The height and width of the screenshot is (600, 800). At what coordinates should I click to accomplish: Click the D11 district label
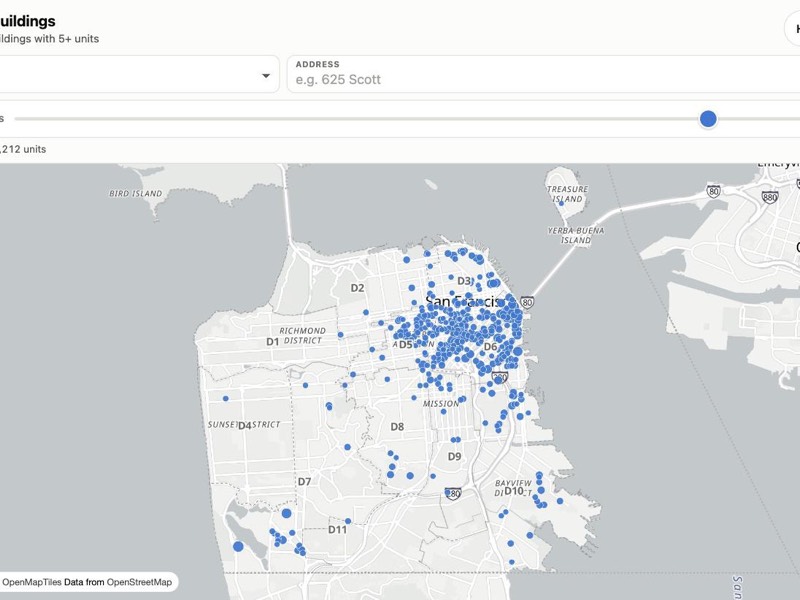(x=337, y=530)
